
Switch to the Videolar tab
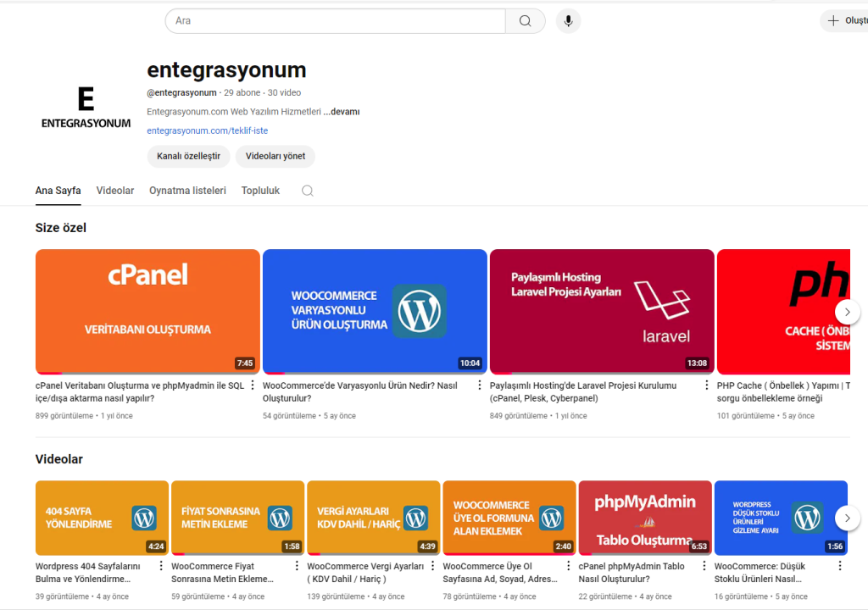point(115,191)
